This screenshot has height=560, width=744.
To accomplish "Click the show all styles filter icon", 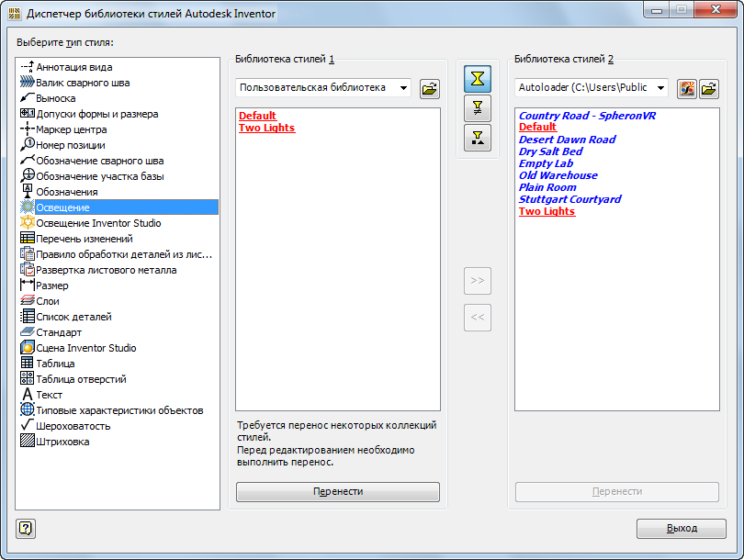I will [x=478, y=79].
